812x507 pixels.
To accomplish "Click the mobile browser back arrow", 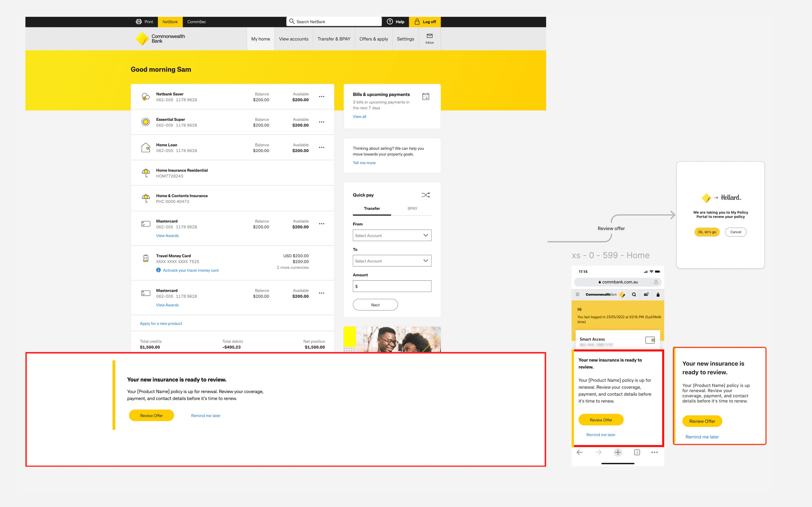I will coord(580,452).
